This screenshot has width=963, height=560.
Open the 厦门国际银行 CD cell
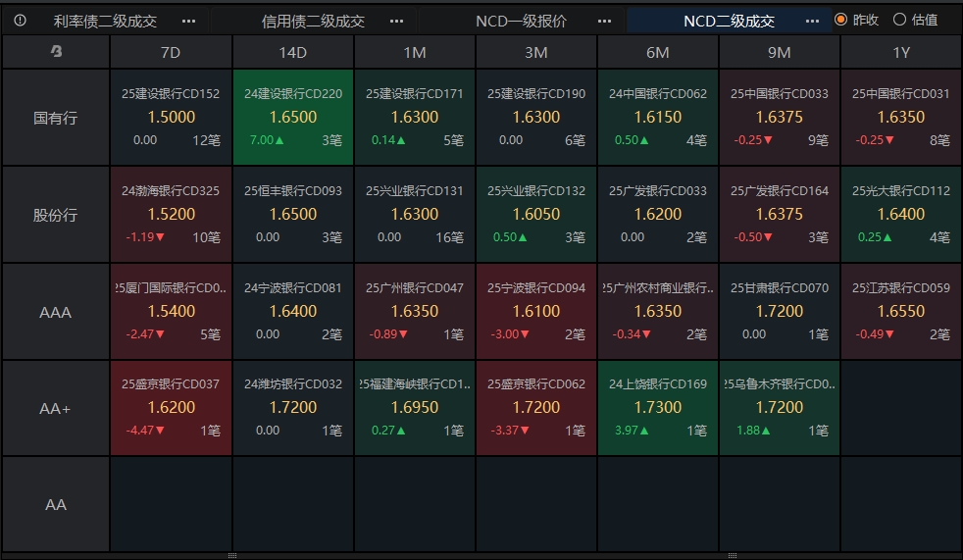click(171, 311)
